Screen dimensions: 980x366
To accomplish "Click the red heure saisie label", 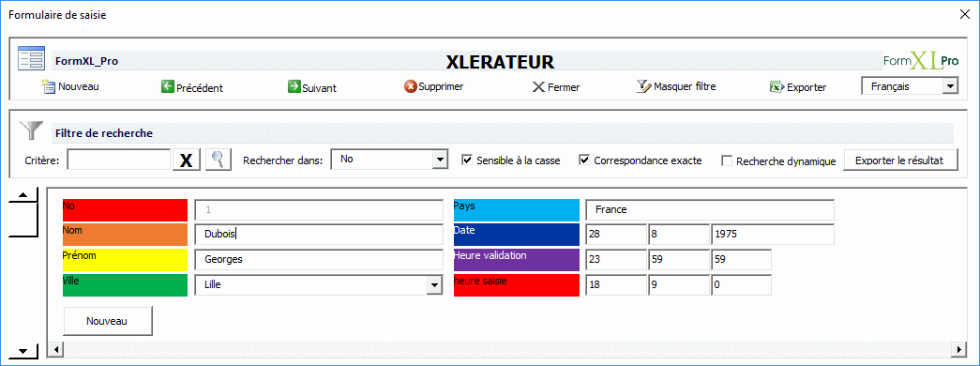I will coord(516,284).
